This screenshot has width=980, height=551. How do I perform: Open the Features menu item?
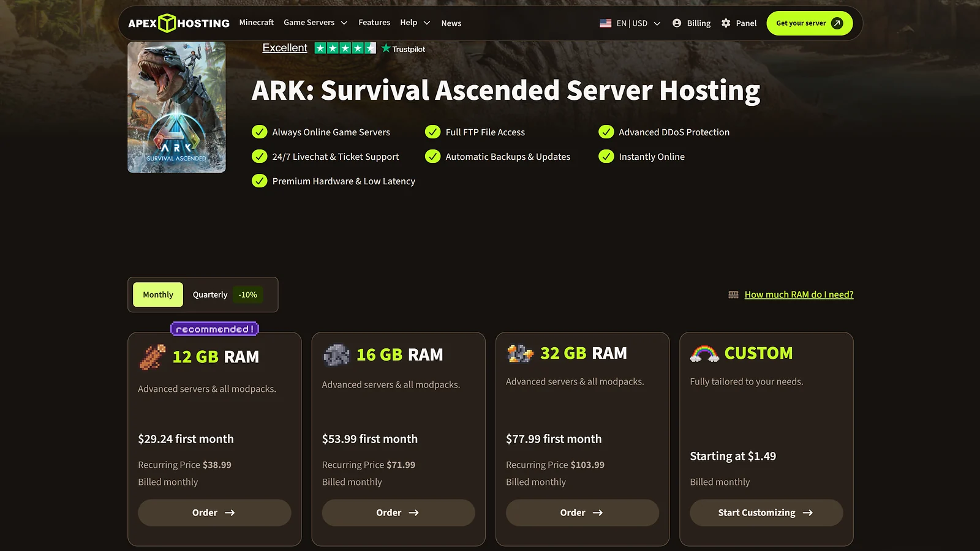pyautogui.click(x=374, y=23)
